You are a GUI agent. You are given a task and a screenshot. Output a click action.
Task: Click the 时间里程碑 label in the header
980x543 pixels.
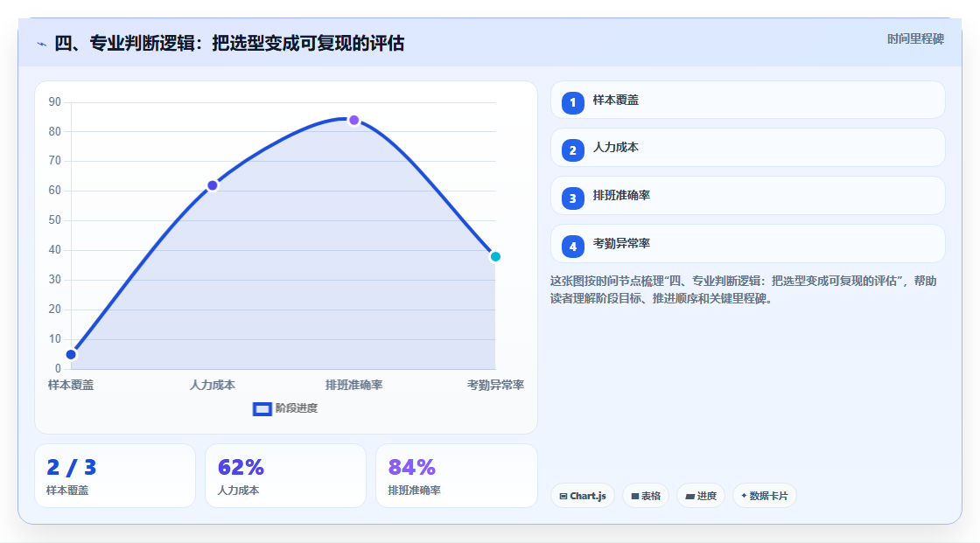click(915, 38)
